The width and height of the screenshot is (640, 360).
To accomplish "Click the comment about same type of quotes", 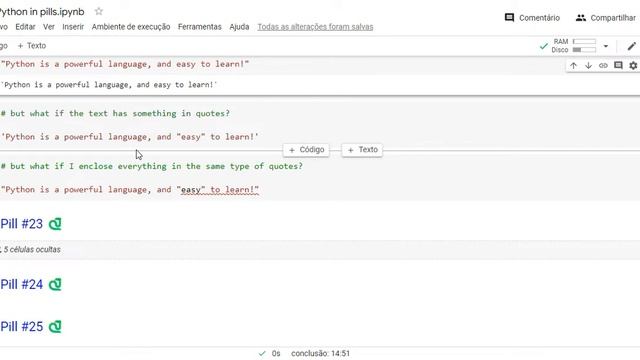I will click(151, 166).
